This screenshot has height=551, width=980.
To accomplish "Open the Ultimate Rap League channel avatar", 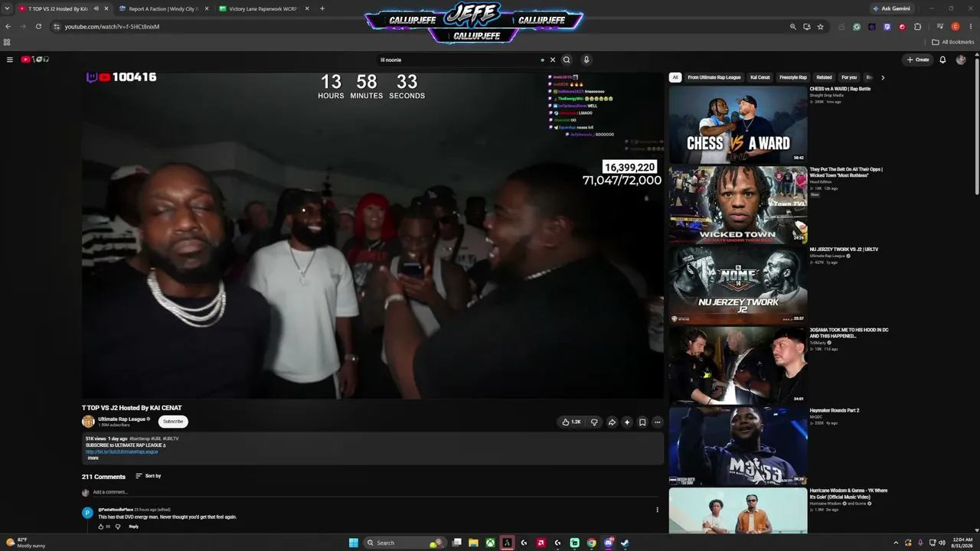I will coord(88,421).
